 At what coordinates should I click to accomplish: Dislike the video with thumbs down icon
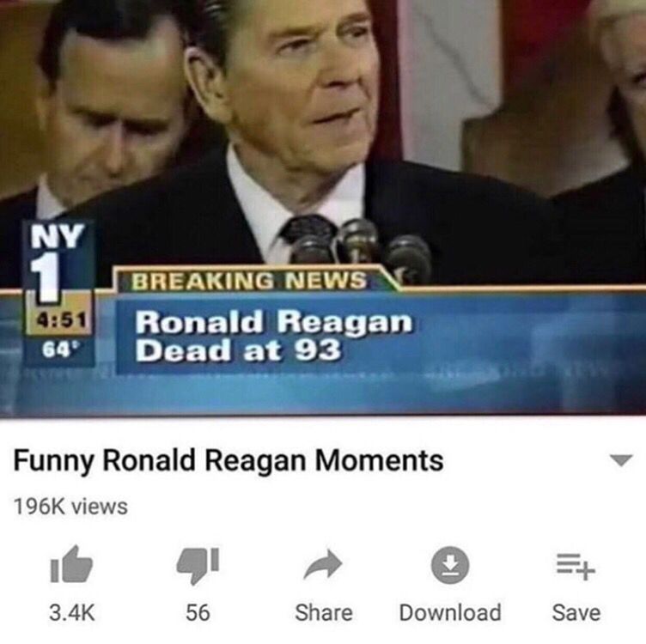coord(198,565)
